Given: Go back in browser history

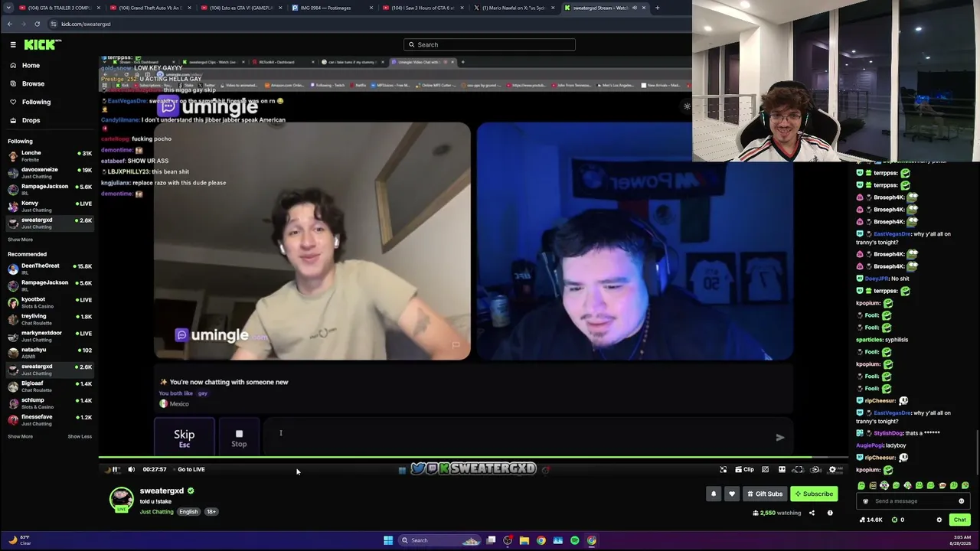Looking at the screenshot, I should pos(9,24).
